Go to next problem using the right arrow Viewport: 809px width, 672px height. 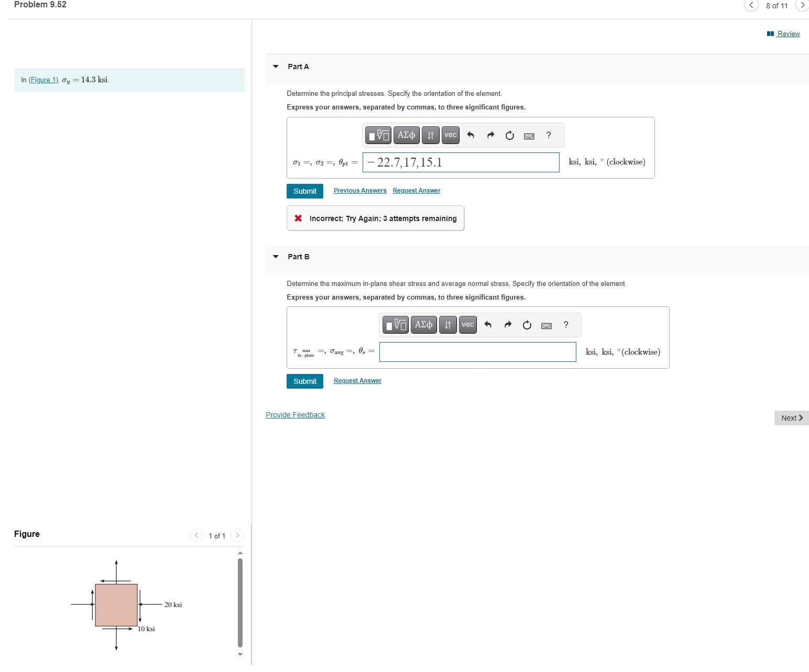click(x=802, y=6)
